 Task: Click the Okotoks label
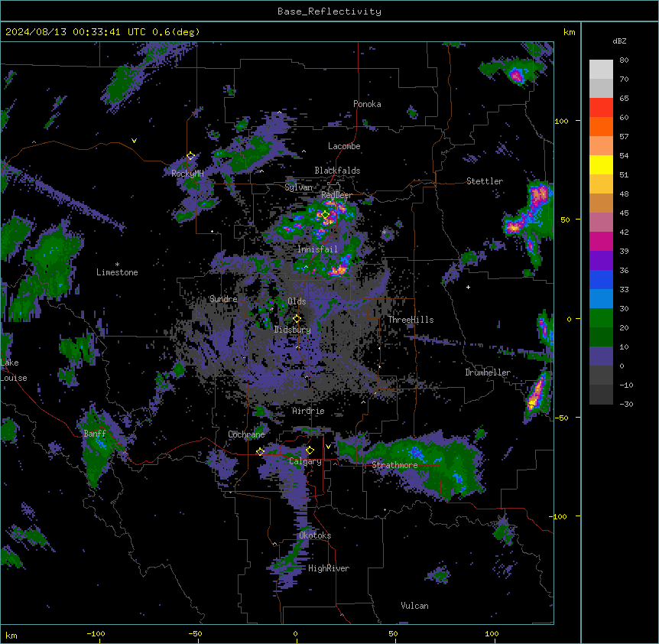[315, 535]
